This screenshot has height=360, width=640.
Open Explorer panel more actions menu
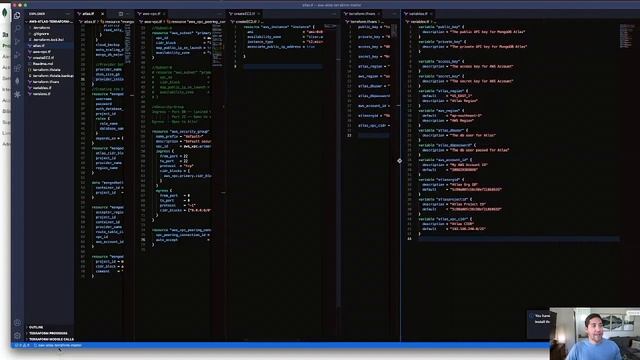point(68,14)
